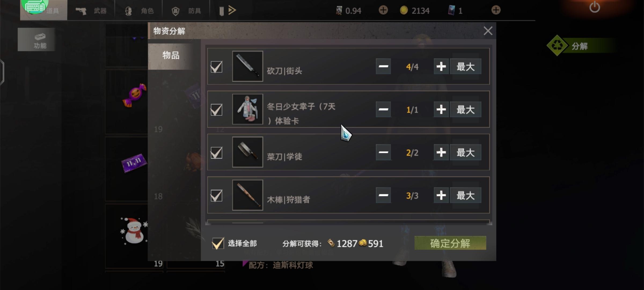Select the 冬日少女幸子 outfit card icon
This screenshot has width=644, height=290.
coord(247,109)
